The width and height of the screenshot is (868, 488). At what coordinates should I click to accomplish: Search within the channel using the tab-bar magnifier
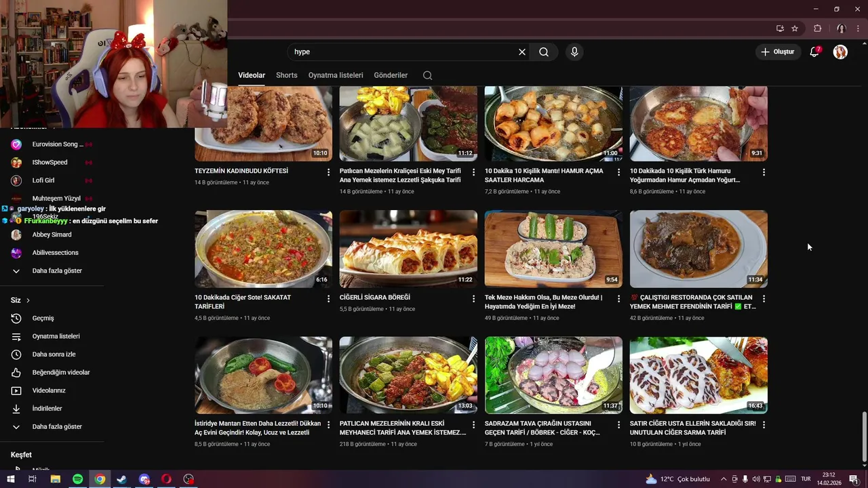(427, 75)
